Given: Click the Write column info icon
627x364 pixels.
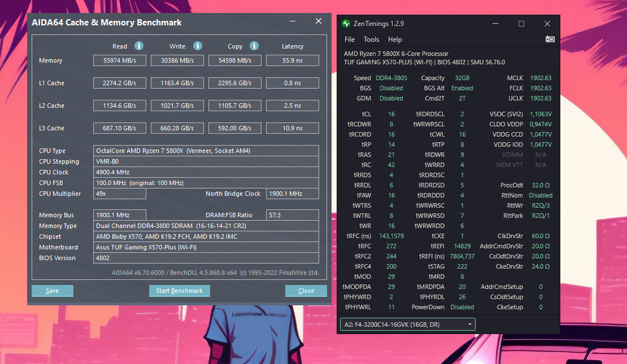Looking at the screenshot, I should pos(198,46).
